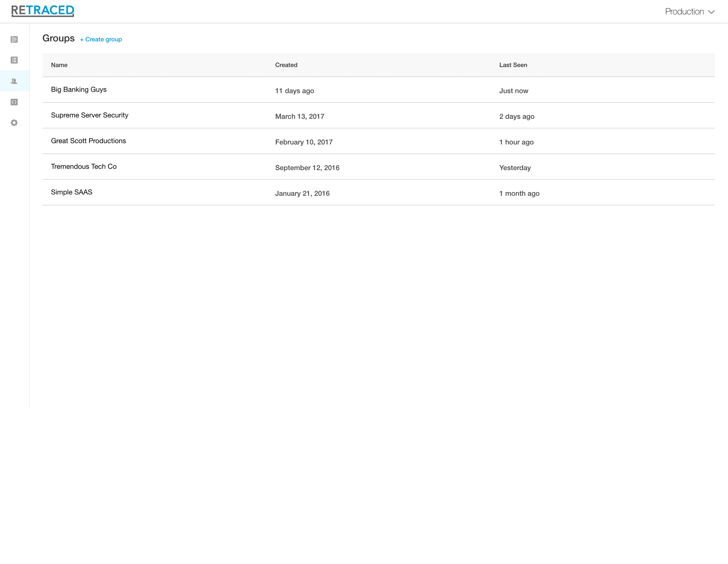Expand the Production environment dropdown
This screenshot has height=564, width=728.
pyautogui.click(x=684, y=12)
